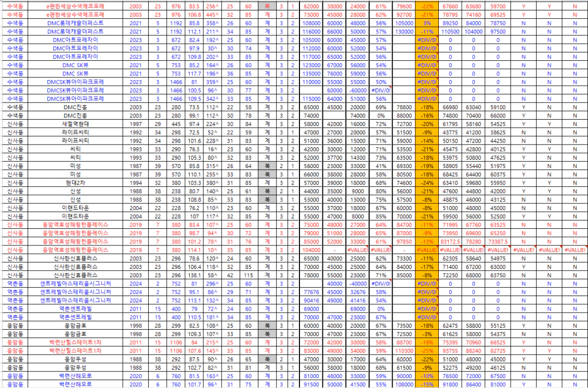The image size is (588, 388).
Task: Click the 138.1 area cell
Action: 194,276
